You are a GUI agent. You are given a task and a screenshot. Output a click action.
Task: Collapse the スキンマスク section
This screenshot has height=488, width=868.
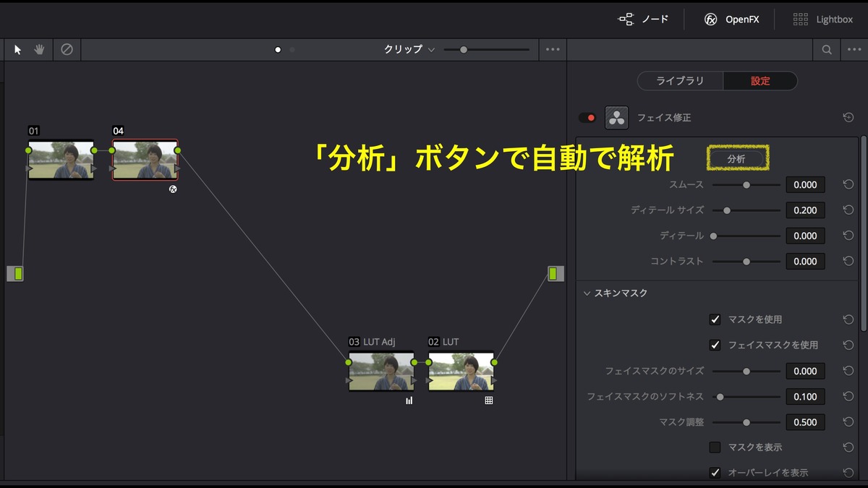click(587, 294)
